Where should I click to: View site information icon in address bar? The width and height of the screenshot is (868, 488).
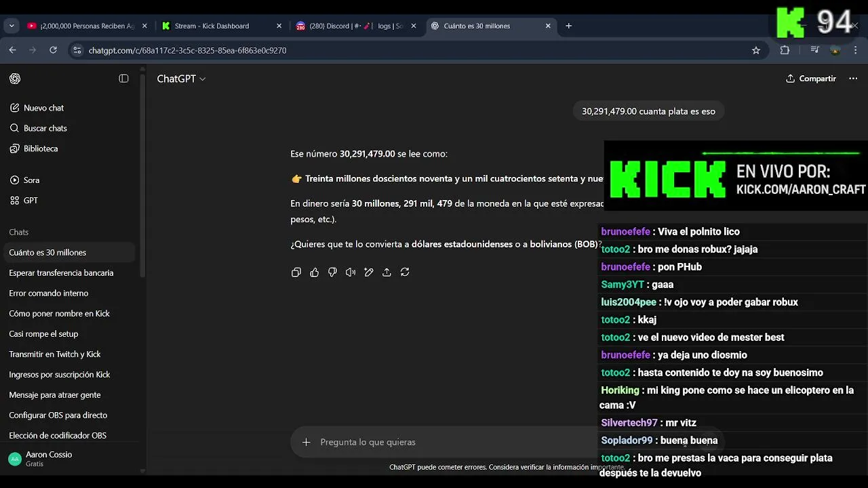(x=77, y=50)
